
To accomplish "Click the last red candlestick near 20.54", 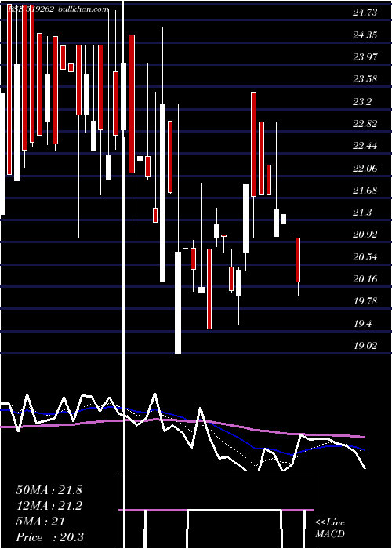I will [298, 260].
